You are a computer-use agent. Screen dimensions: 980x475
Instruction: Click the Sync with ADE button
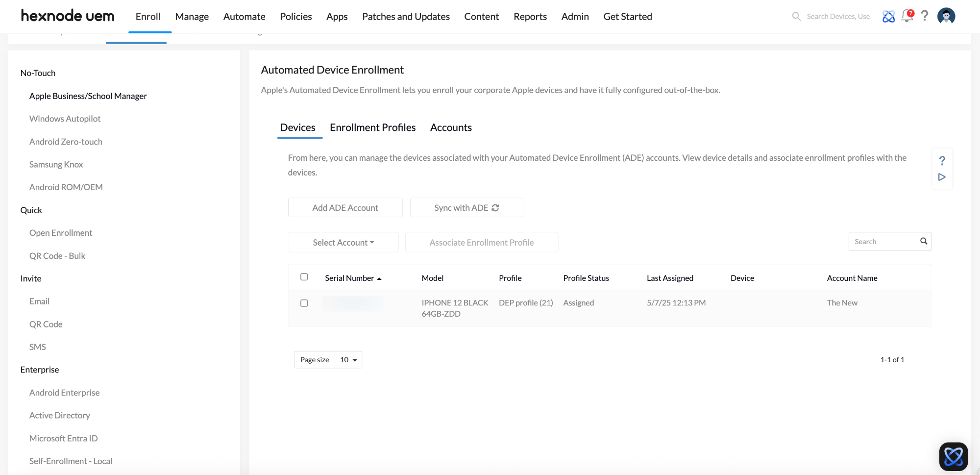click(x=466, y=208)
